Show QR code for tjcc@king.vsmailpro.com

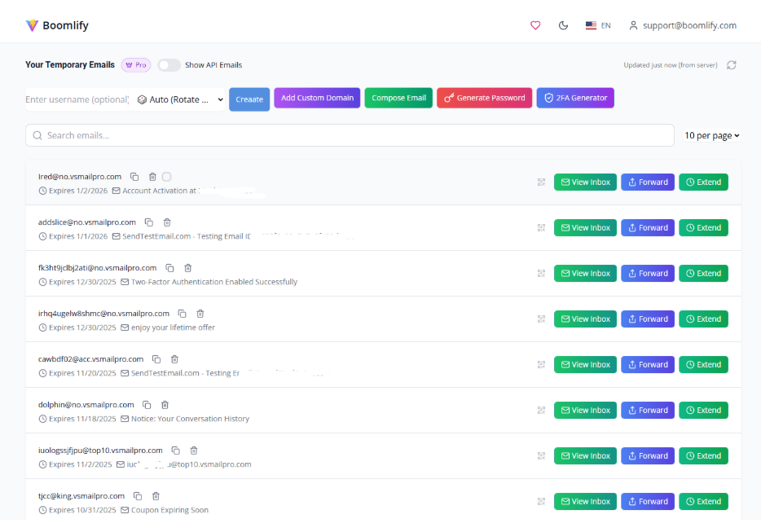(x=541, y=502)
